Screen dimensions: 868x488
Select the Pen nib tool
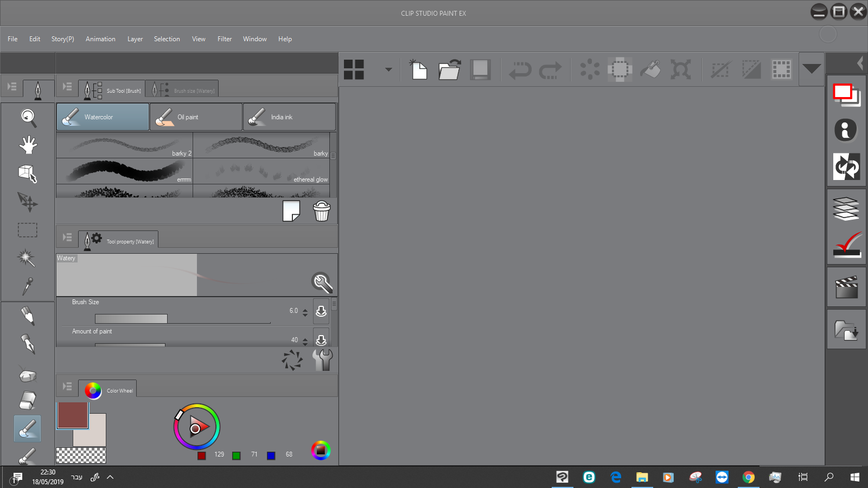pos(28,344)
